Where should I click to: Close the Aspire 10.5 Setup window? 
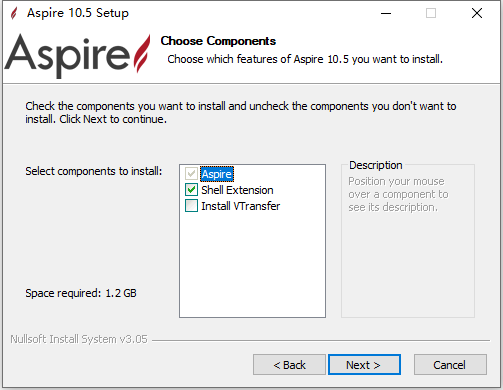[x=477, y=13]
